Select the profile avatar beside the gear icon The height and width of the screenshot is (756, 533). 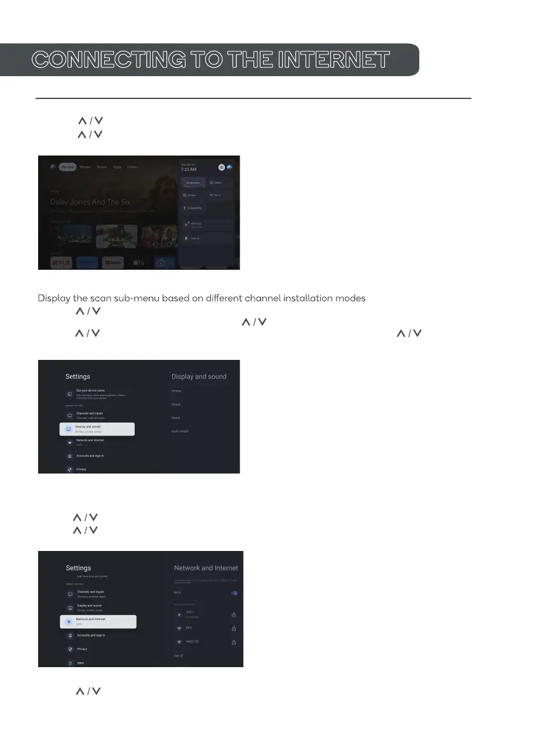click(229, 168)
